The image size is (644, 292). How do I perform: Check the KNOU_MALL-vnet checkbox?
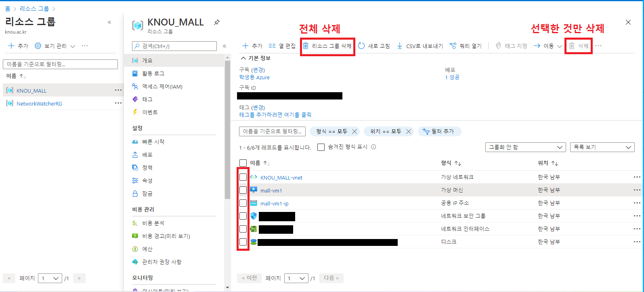coord(243,177)
